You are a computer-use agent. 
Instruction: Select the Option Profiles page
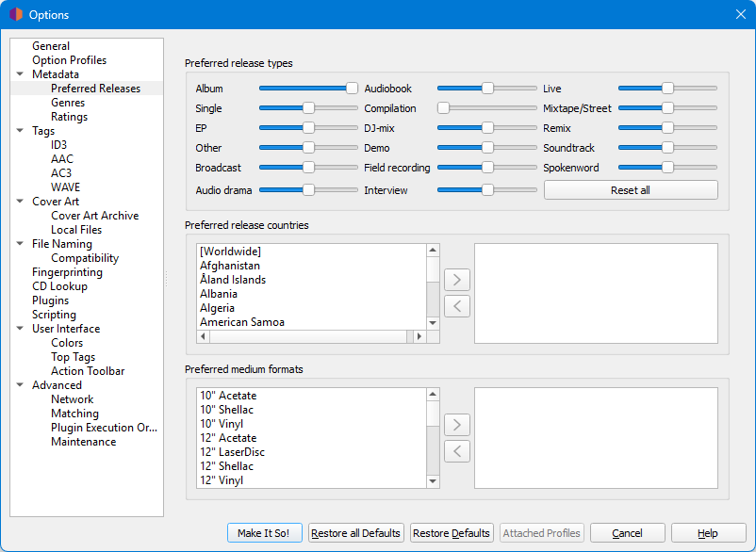pos(69,60)
